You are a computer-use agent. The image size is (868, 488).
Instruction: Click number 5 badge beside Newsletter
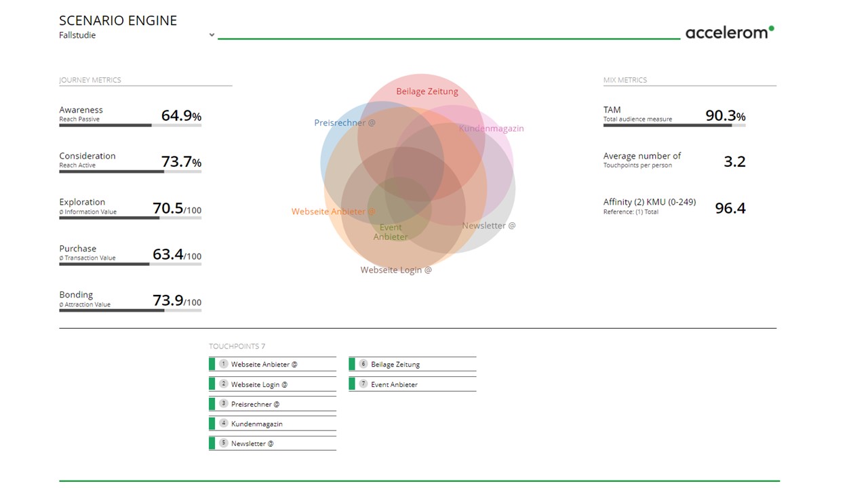223,443
